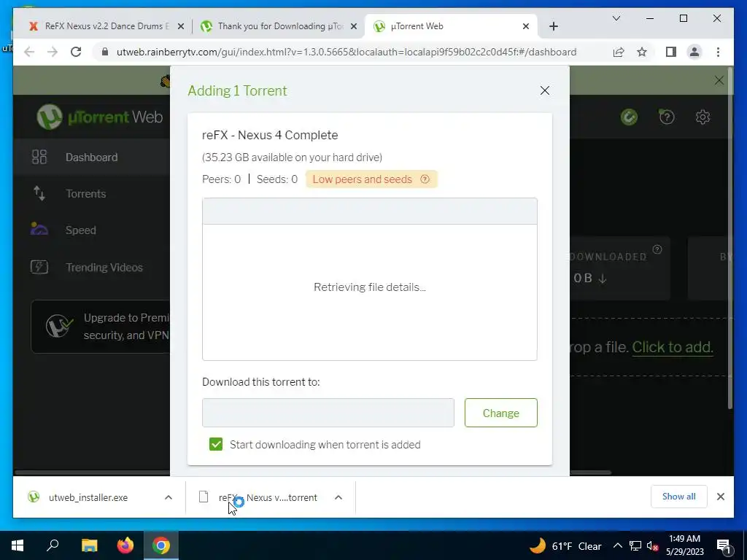Click the Torrents up-down arrows icon

[39, 193]
